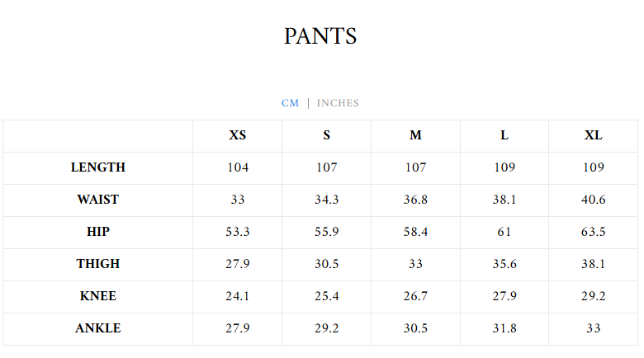Click the HIP row label

(x=98, y=232)
